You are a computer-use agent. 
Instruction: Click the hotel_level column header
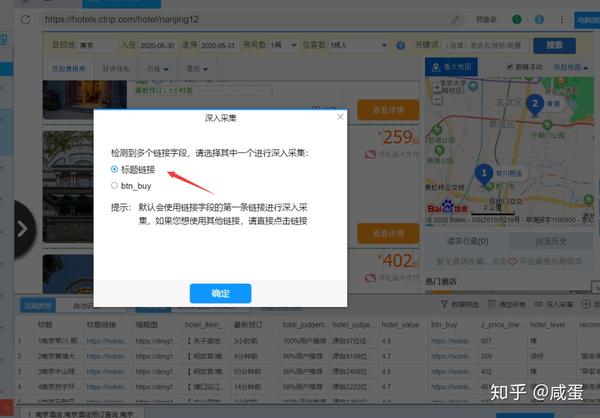coord(548,325)
